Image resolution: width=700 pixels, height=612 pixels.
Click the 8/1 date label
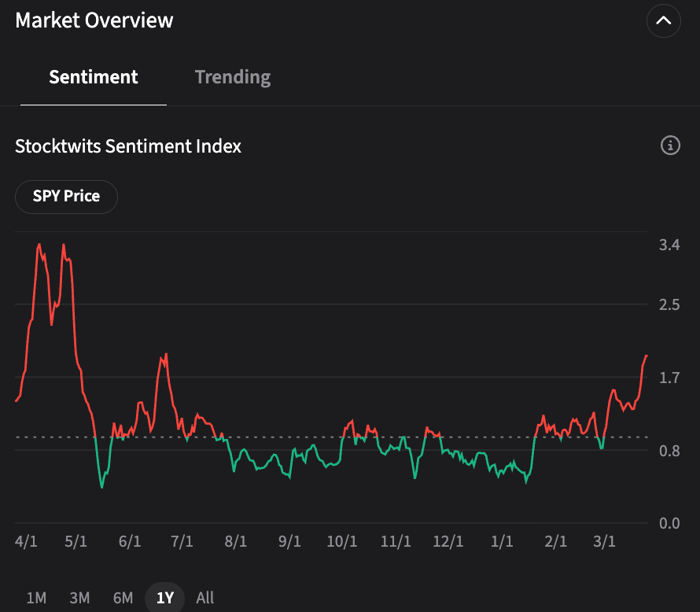[235, 541]
